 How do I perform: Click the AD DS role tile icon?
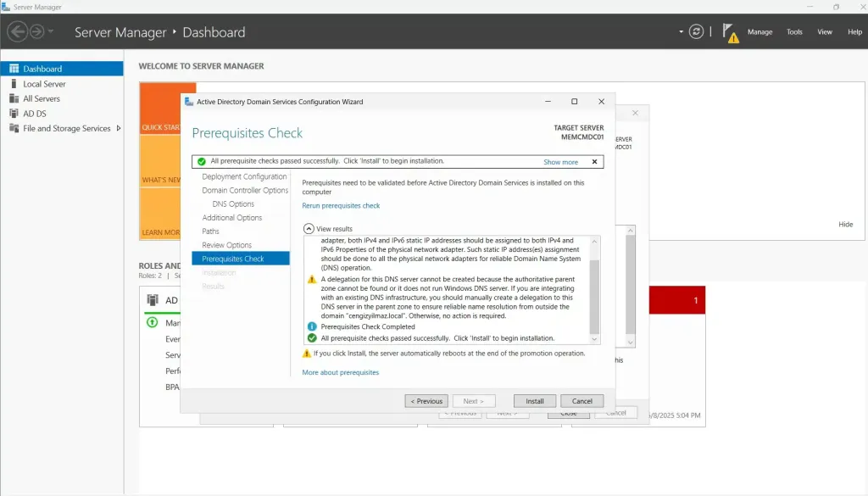(x=153, y=300)
